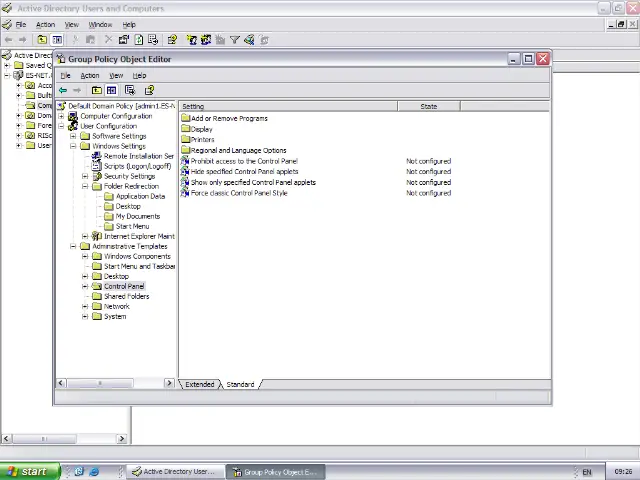
Task: Click the Setting column header
Action: (289, 106)
